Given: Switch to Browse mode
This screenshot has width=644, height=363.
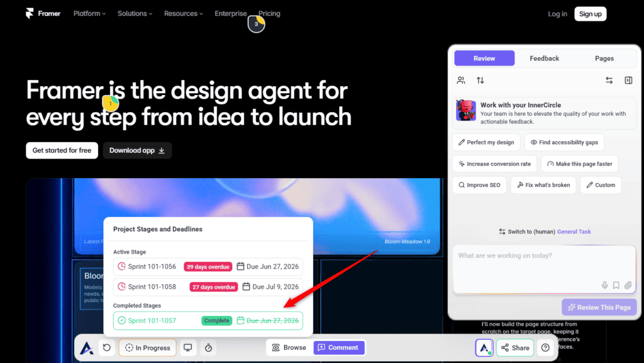Looking at the screenshot, I should tap(289, 348).
